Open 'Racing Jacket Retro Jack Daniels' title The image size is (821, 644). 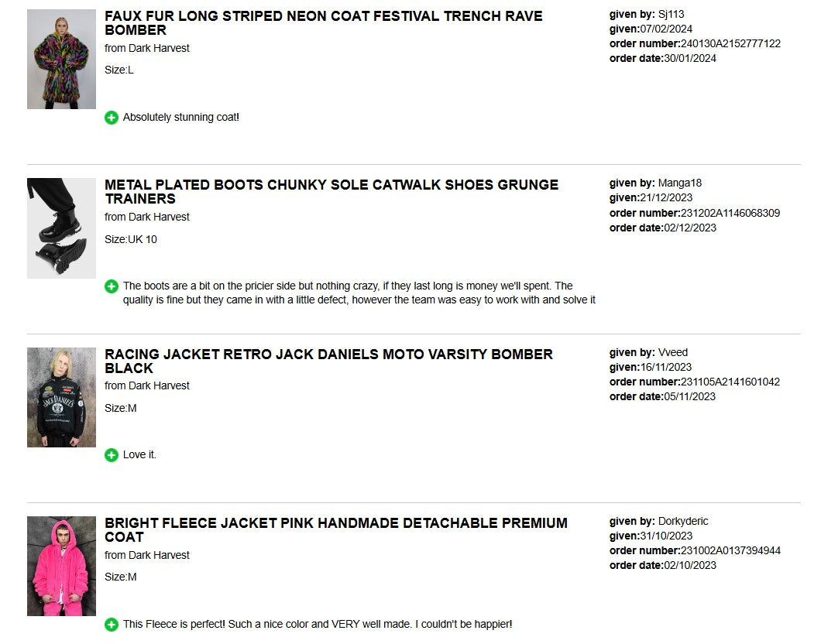(x=328, y=361)
